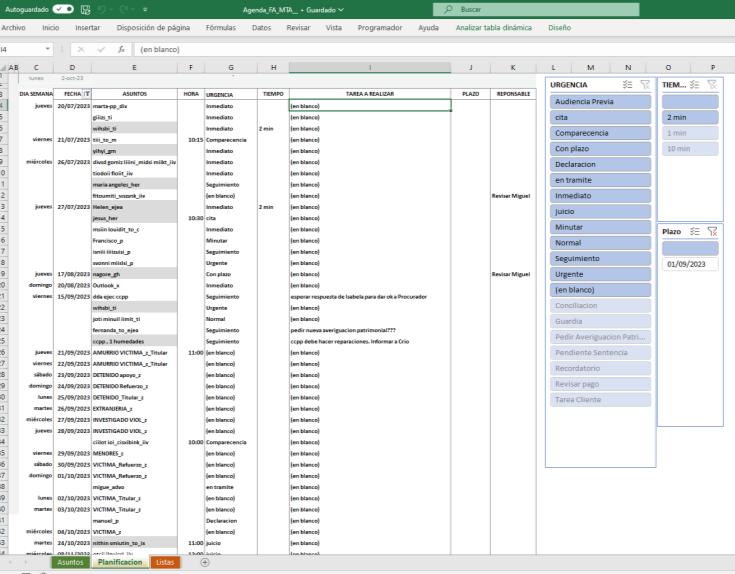Click 'Revisar Miguel' cell in nagore_gh row
The height and width of the screenshot is (574, 735).
click(513, 274)
